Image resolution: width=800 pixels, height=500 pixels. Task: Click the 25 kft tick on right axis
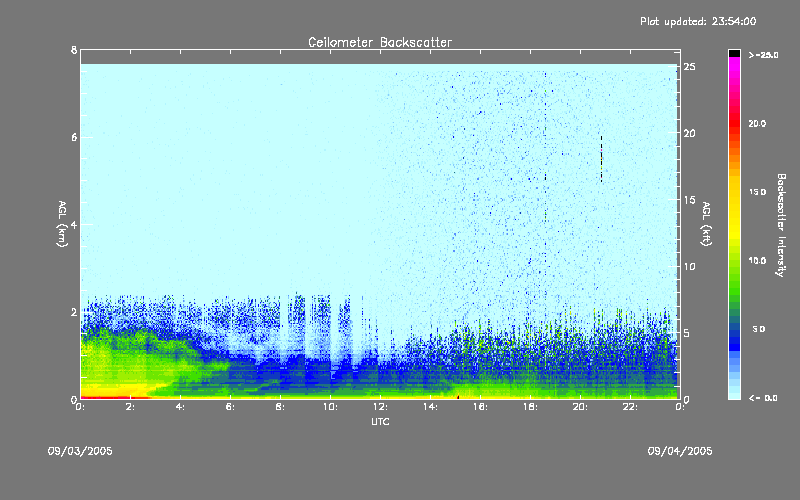689,67
